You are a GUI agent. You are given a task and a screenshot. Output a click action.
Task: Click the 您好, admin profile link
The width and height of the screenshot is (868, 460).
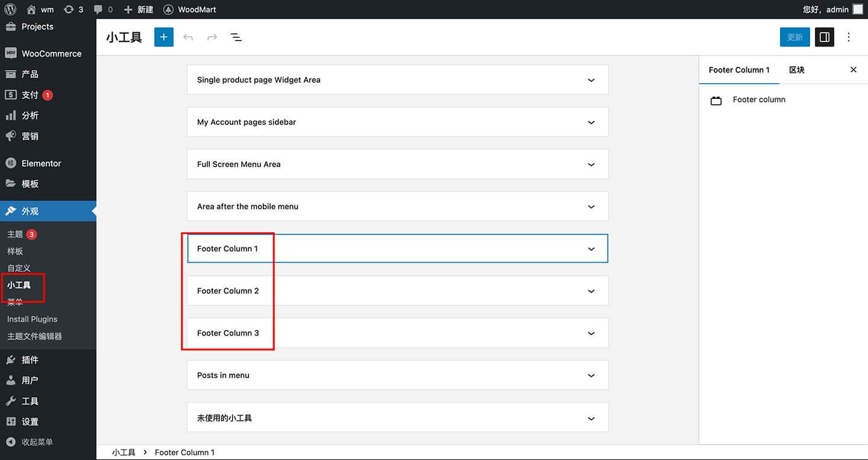(826, 9)
